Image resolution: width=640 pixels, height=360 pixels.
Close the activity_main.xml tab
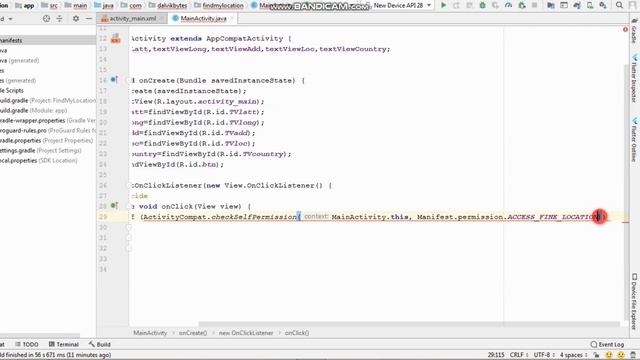pos(162,19)
